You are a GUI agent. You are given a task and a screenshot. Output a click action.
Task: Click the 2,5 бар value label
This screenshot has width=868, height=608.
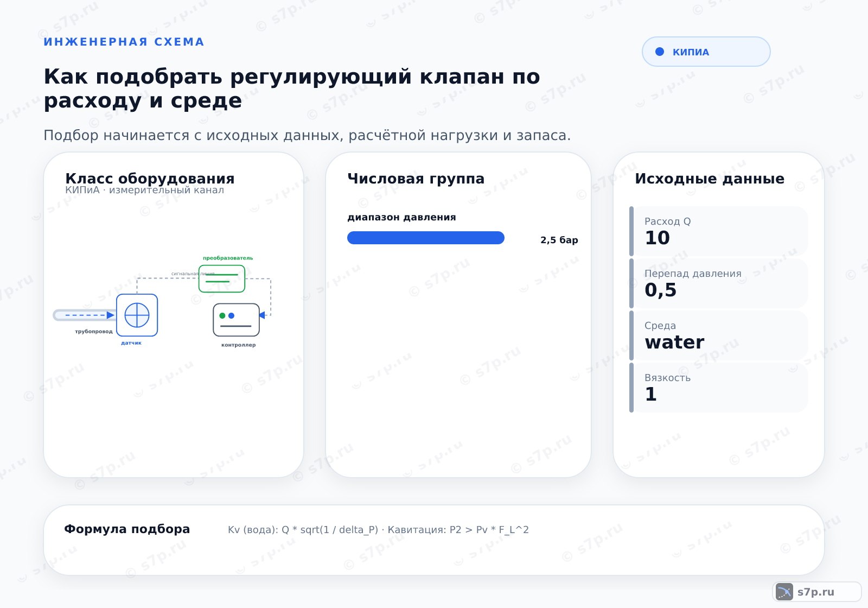[x=559, y=240]
